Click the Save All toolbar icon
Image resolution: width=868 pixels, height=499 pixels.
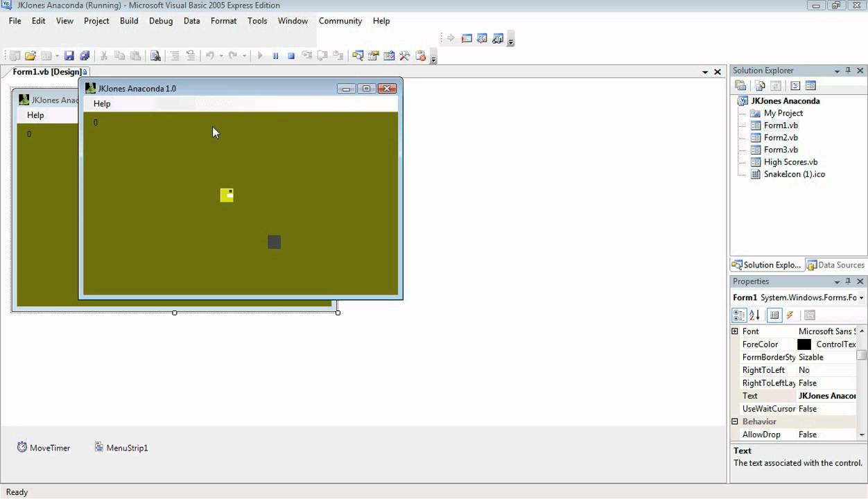coord(85,56)
